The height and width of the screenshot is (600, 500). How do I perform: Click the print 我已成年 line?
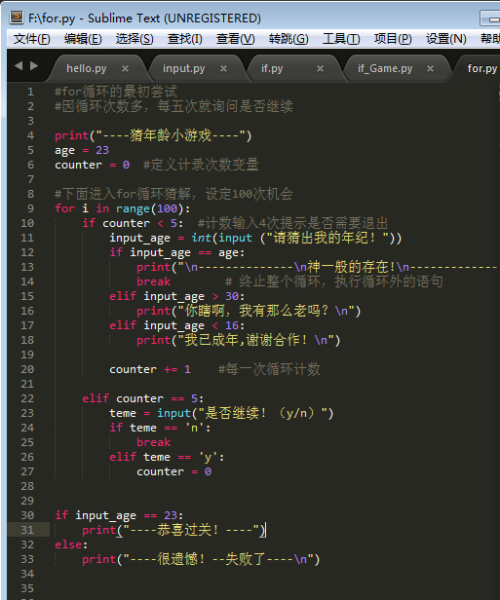click(238, 340)
